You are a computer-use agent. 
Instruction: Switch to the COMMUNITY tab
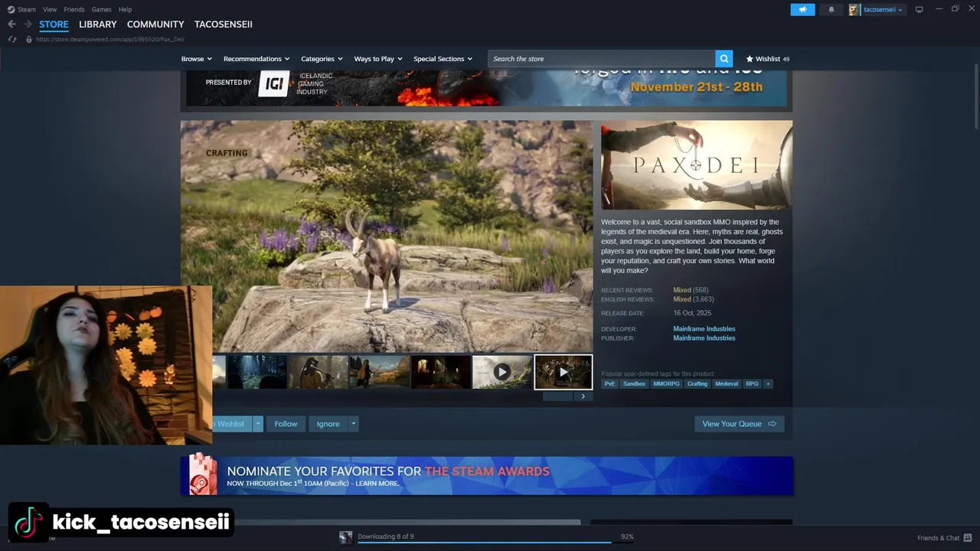pyautogui.click(x=155, y=24)
